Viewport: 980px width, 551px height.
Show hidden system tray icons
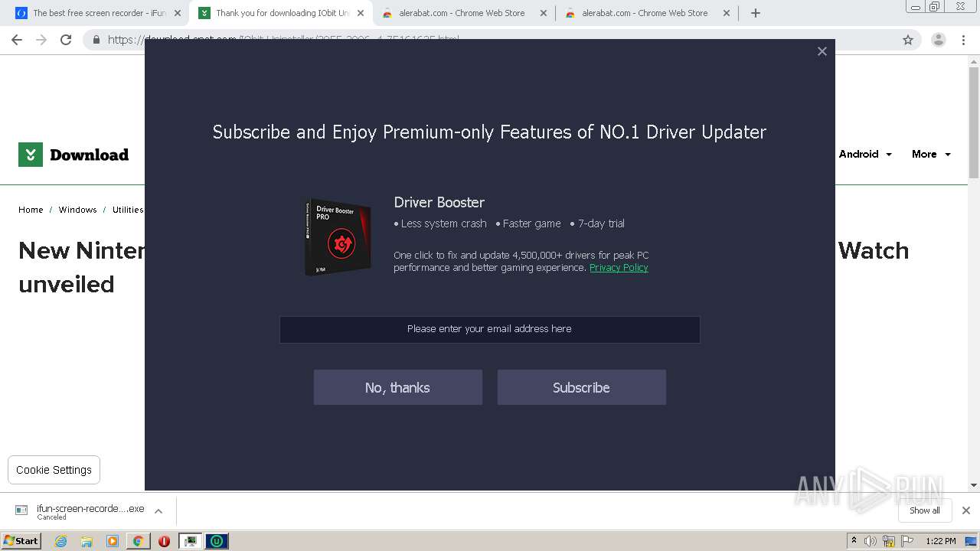point(854,541)
